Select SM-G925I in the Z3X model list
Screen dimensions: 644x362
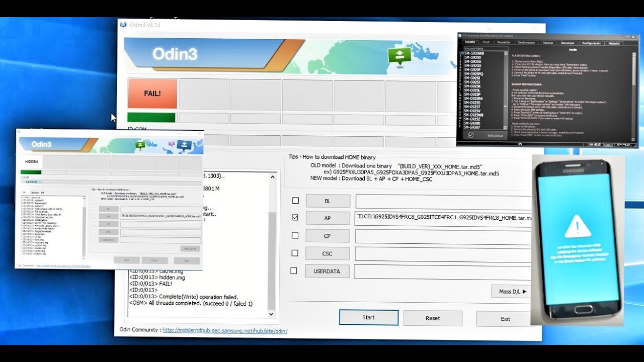[472, 78]
